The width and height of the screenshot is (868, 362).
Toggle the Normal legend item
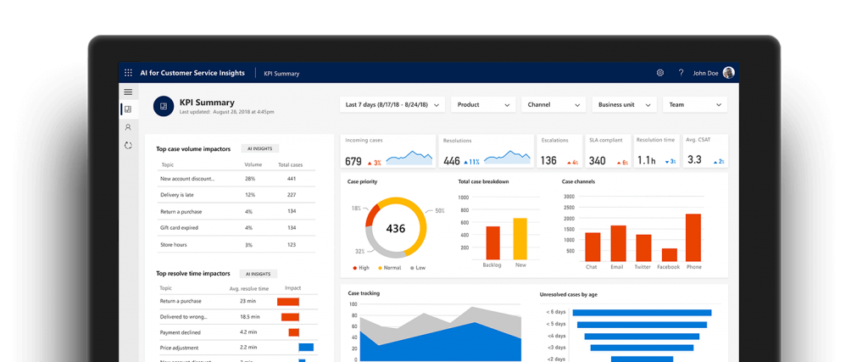[388, 268]
